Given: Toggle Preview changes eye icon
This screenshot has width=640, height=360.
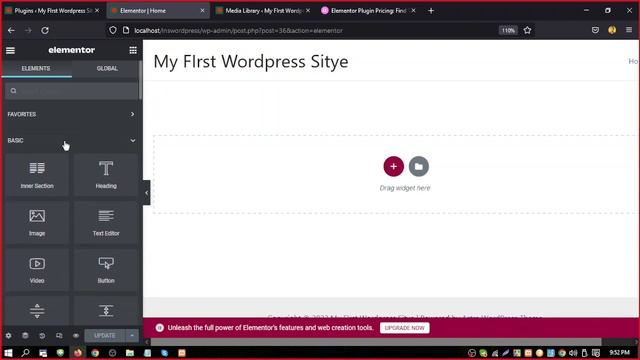Looking at the screenshot, I should pos(76,336).
